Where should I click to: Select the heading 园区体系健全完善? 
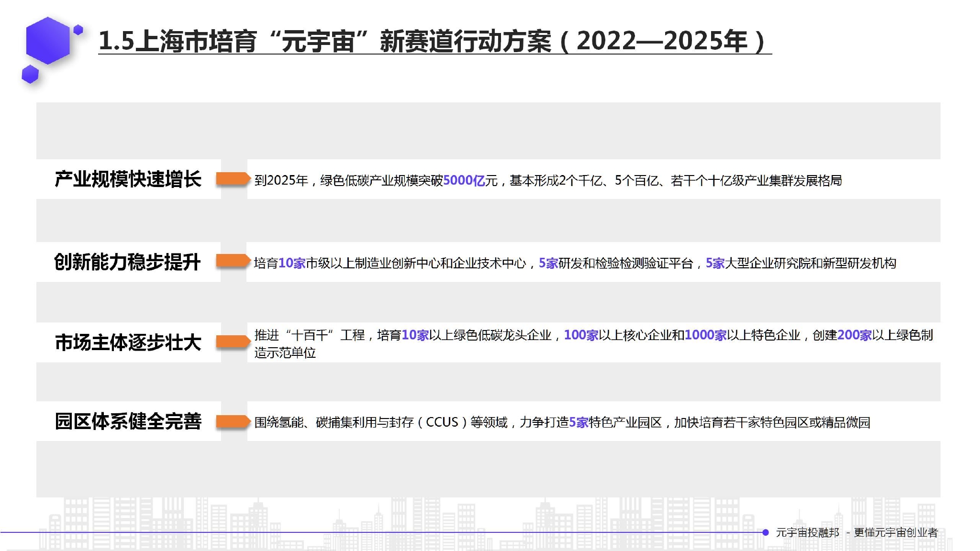(x=128, y=421)
